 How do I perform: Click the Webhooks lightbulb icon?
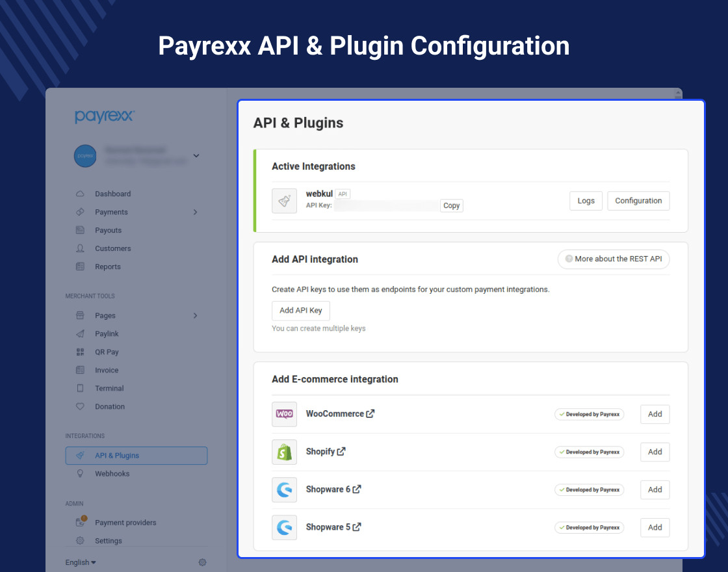(x=81, y=474)
